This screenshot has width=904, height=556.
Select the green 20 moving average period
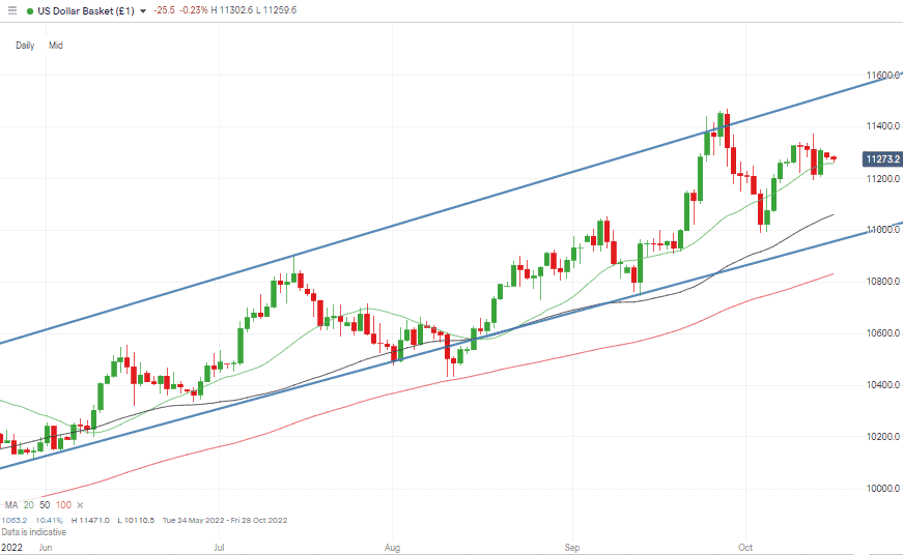[28, 505]
